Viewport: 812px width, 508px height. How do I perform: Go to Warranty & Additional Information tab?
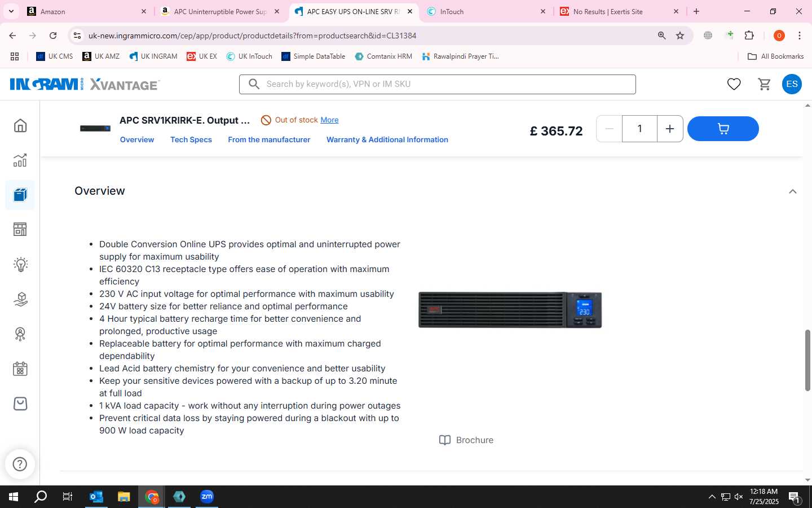click(x=387, y=139)
